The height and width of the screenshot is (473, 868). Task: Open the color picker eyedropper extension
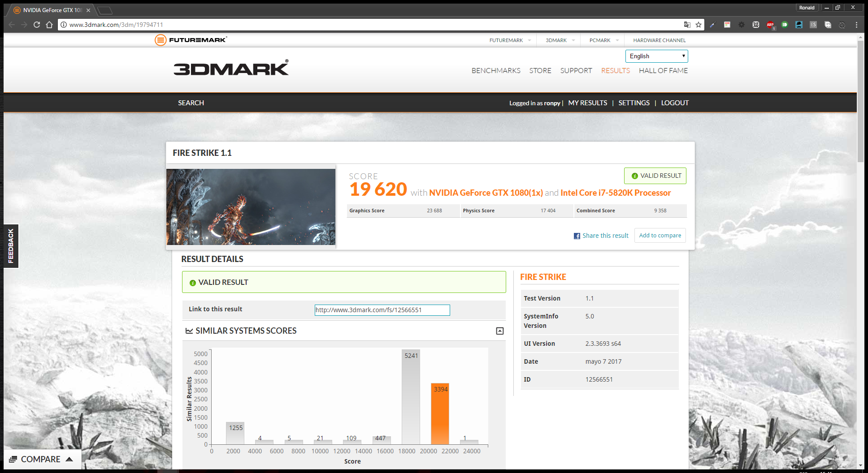[713, 25]
